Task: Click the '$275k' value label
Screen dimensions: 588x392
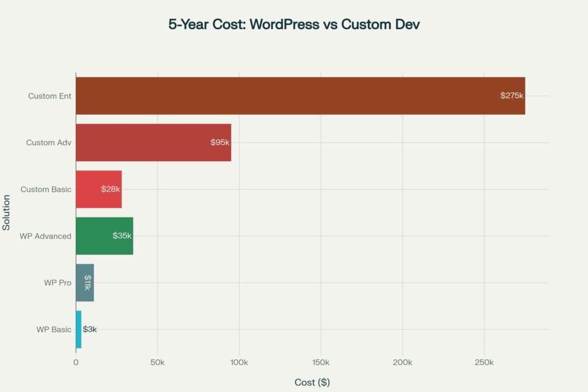Action: pyautogui.click(x=512, y=96)
